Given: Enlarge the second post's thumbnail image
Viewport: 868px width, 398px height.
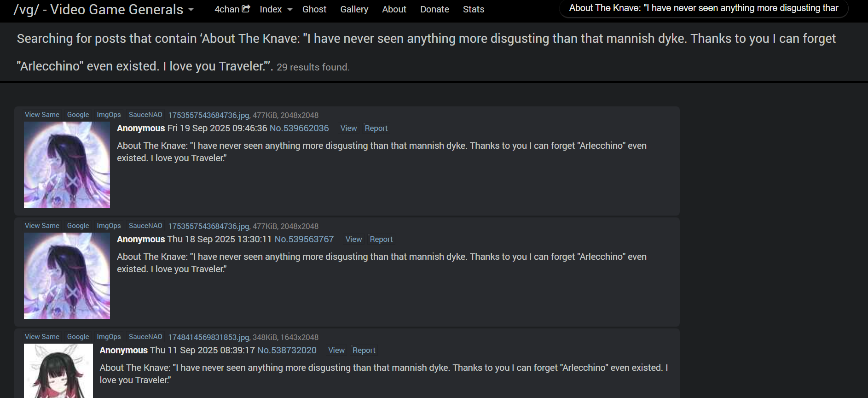Looking at the screenshot, I should pos(67,276).
